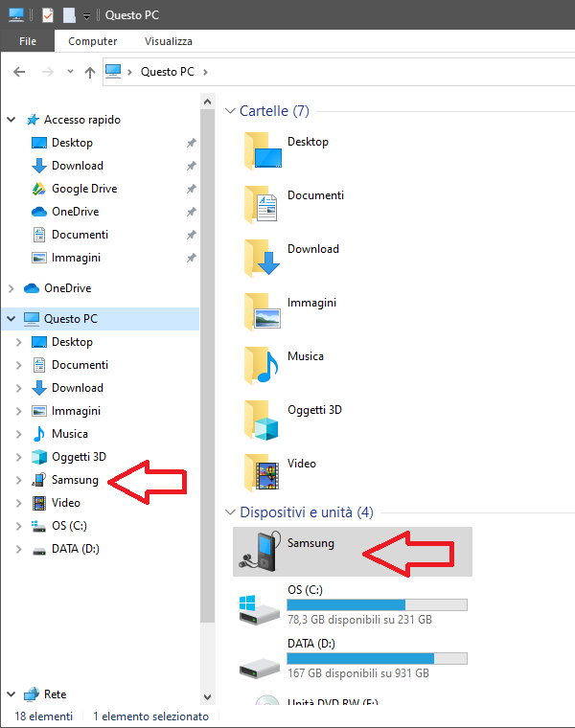This screenshot has width=575, height=728.
Task: Go forward with the forward arrow
Action: pyautogui.click(x=47, y=72)
